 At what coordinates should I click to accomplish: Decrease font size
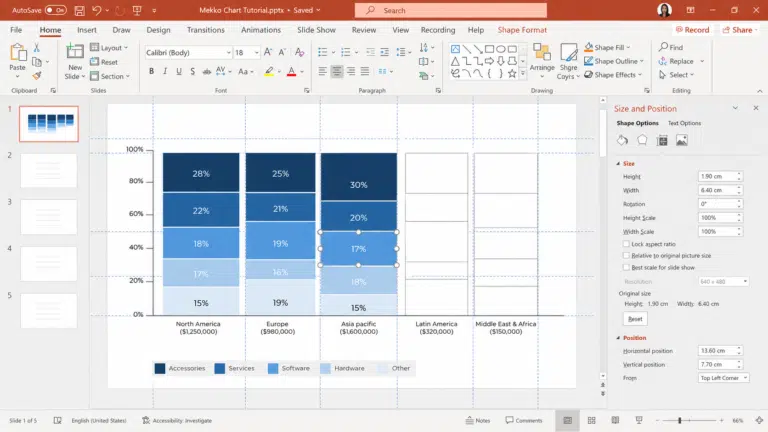click(282, 52)
